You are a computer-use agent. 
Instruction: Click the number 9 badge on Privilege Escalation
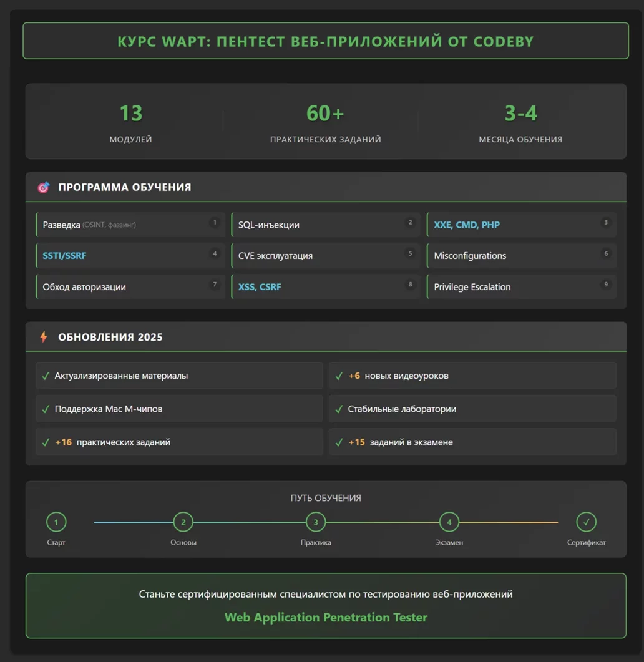[605, 285]
